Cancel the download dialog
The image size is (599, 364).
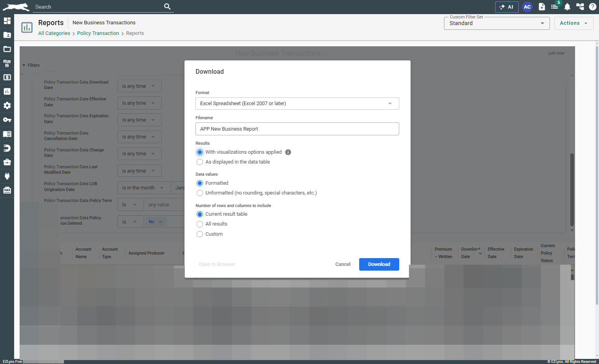click(x=343, y=264)
